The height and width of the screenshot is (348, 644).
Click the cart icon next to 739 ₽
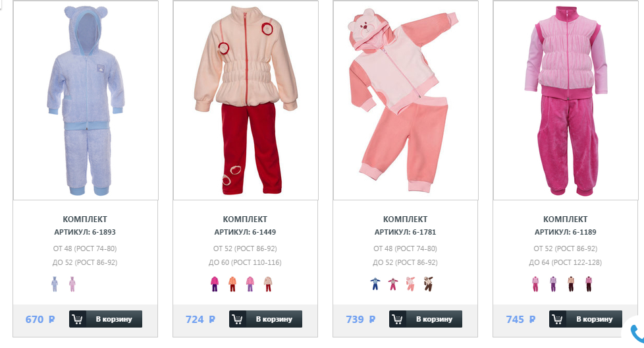pos(398,319)
